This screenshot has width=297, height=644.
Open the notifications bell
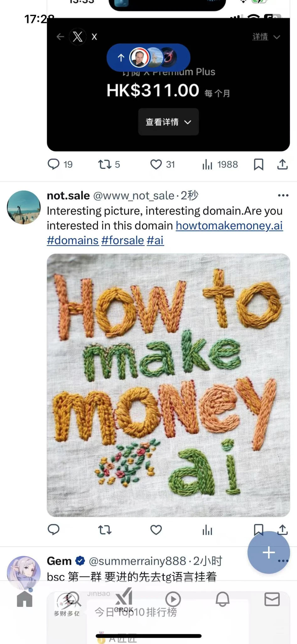[x=222, y=599]
